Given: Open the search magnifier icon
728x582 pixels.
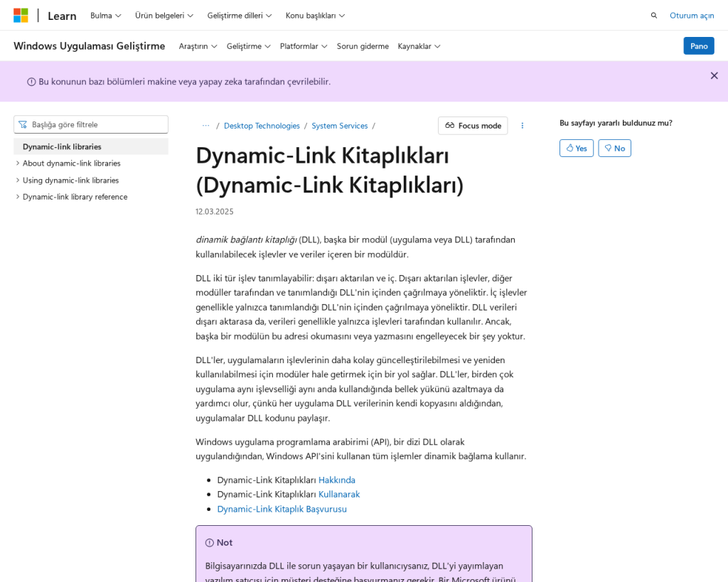Looking at the screenshot, I should (x=654, y=16).
